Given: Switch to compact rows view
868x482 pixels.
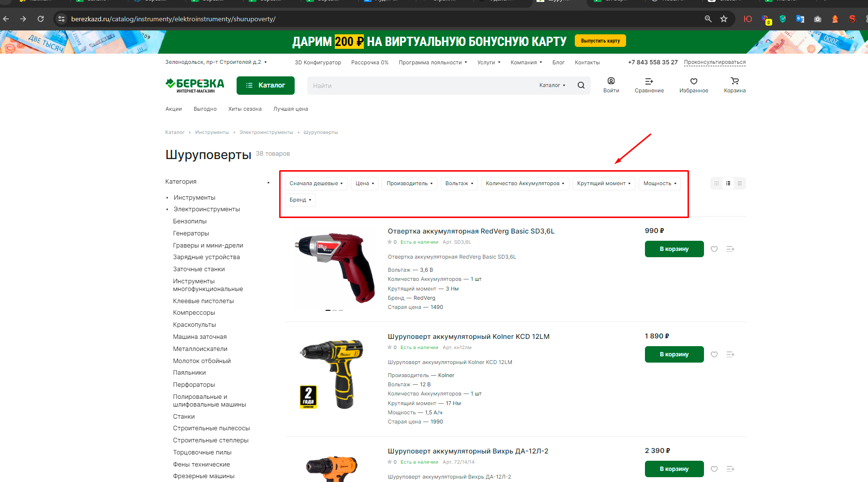Looking at the screenshot, I should [740, 183].
